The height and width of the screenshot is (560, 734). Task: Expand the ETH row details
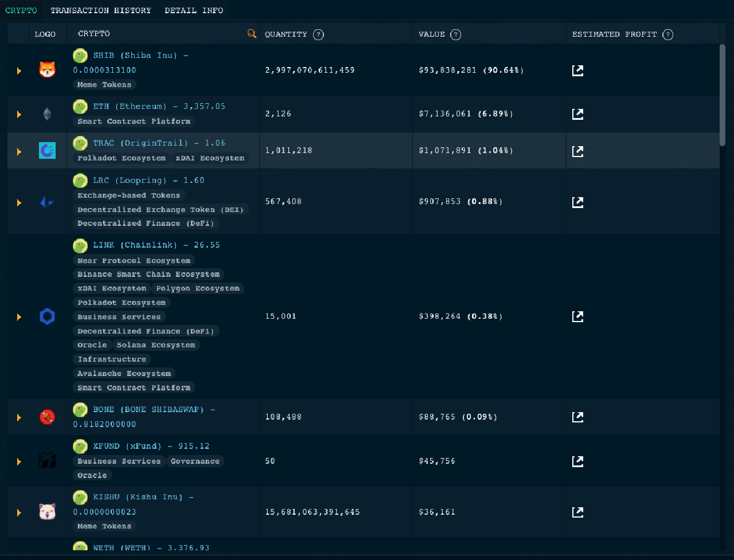point(19,115)
